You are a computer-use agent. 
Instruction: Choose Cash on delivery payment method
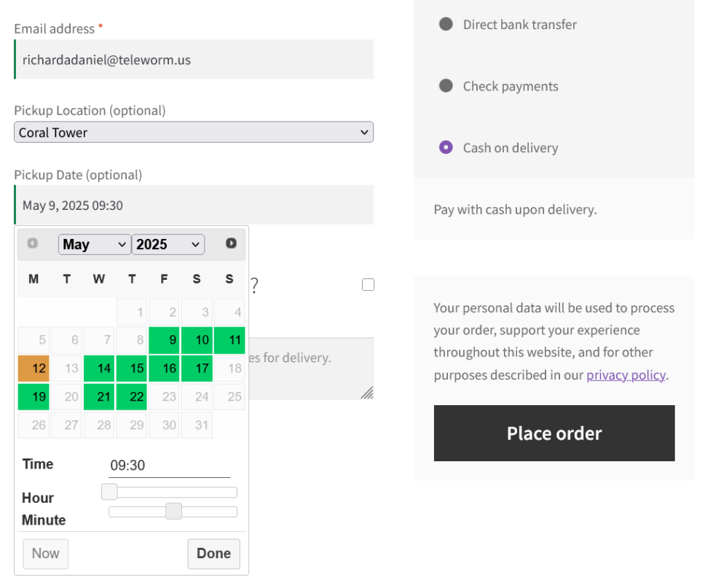coord(446,147)
